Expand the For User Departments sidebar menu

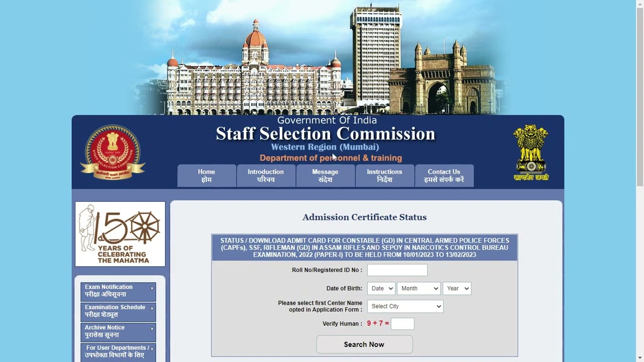118,351
